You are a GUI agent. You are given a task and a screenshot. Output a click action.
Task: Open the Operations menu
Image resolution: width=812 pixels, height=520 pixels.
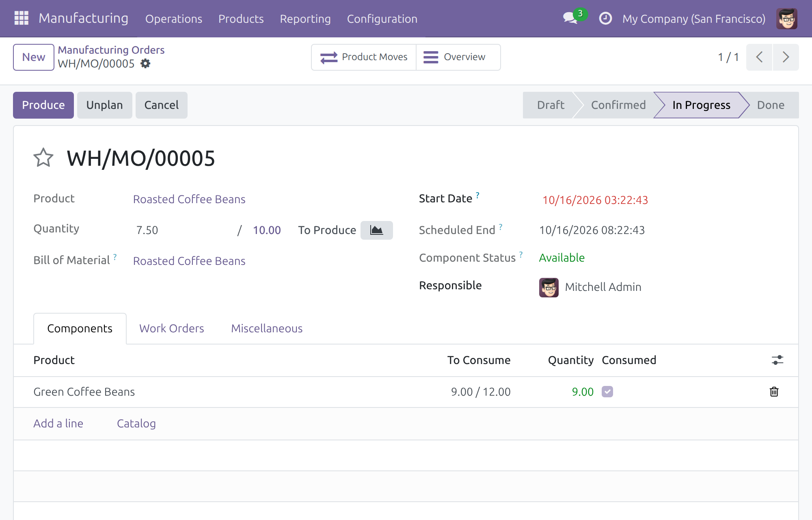pos(174,19)
